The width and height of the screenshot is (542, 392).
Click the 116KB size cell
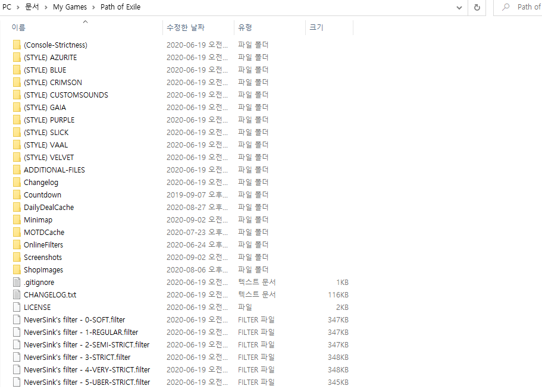point(338,295)
